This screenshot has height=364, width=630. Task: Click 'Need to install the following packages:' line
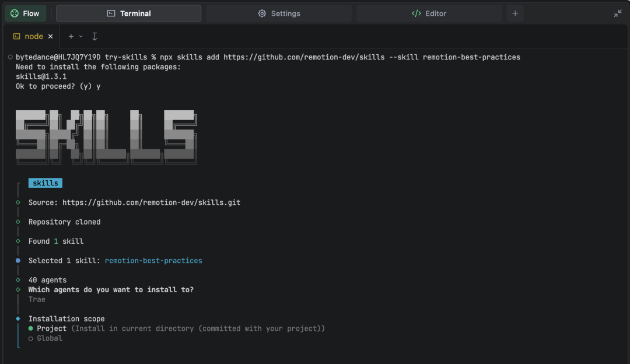point(98,66)
